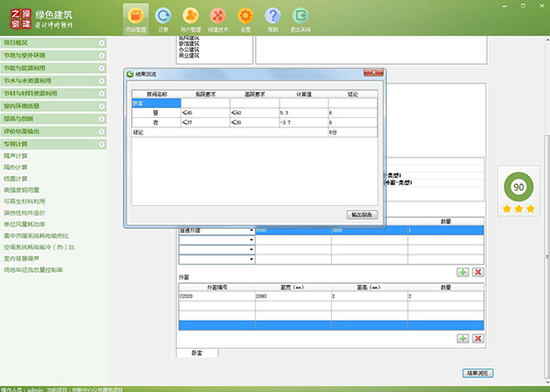Open the 普通外墙 dropdown
Image resolution: width=550 pixels, height=392 pixels.
[251, 231]
